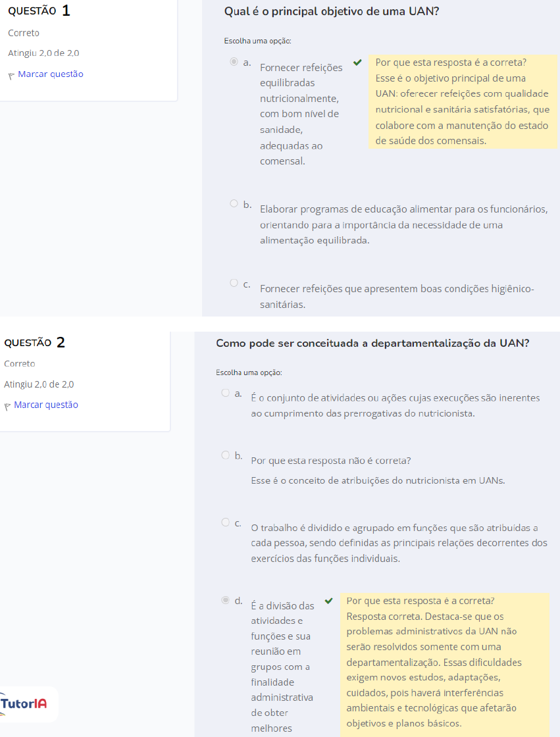Pick radio option c in Questão 2
Screen dimensions: 560x737
(x=225, y=522)
